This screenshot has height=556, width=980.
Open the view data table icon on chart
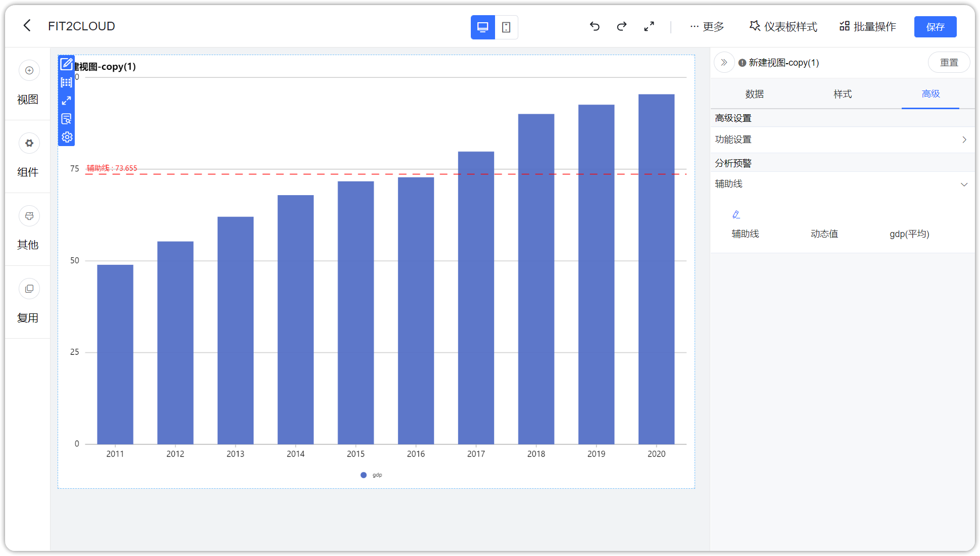66,82
